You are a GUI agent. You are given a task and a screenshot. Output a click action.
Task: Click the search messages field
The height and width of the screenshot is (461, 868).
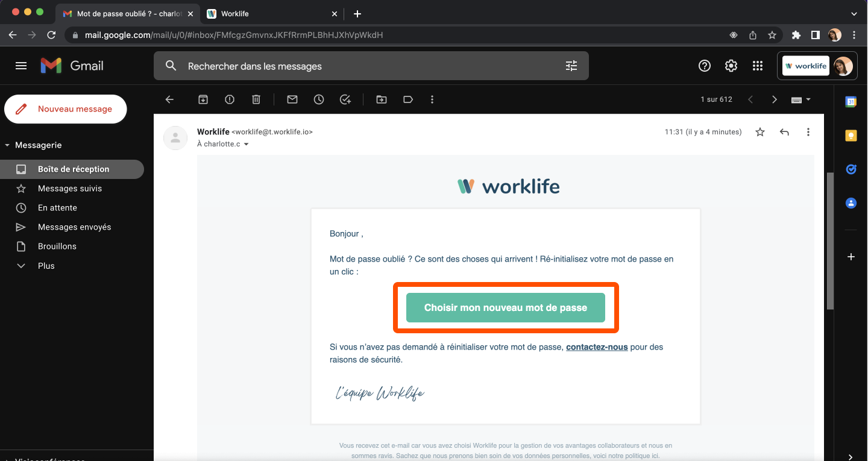tap(362, 66)
